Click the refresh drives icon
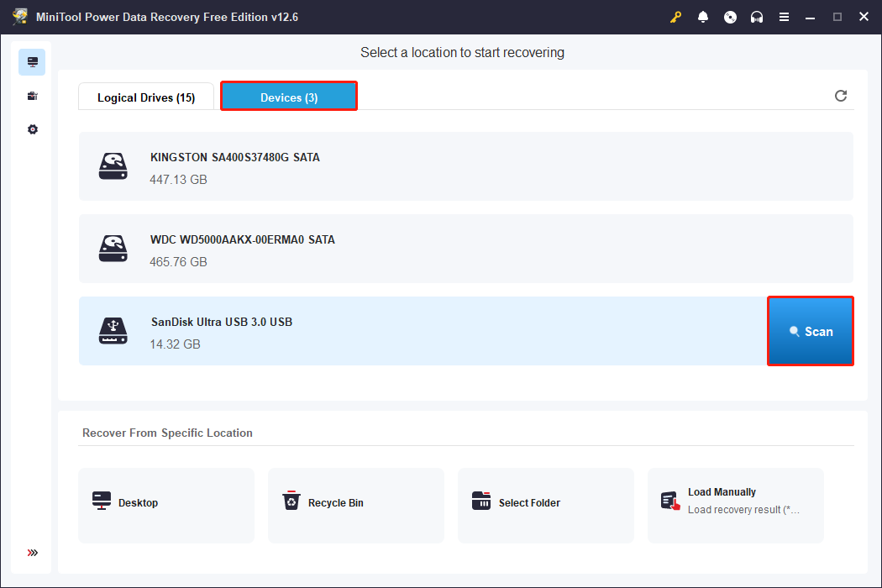This screenshot has width=882, height=588. point(841,96)
